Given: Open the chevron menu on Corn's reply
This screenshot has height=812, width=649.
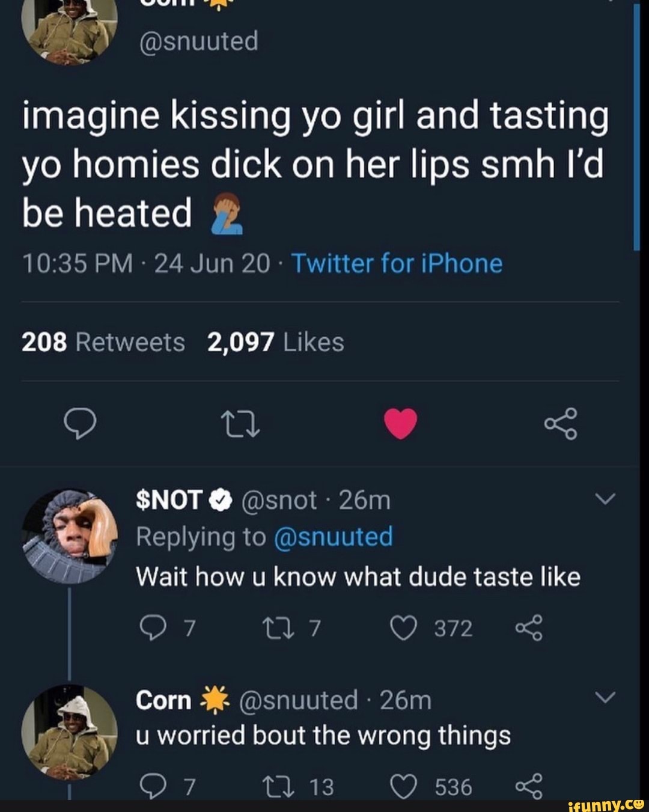Looking at the screenshot, I should point(607,698).
